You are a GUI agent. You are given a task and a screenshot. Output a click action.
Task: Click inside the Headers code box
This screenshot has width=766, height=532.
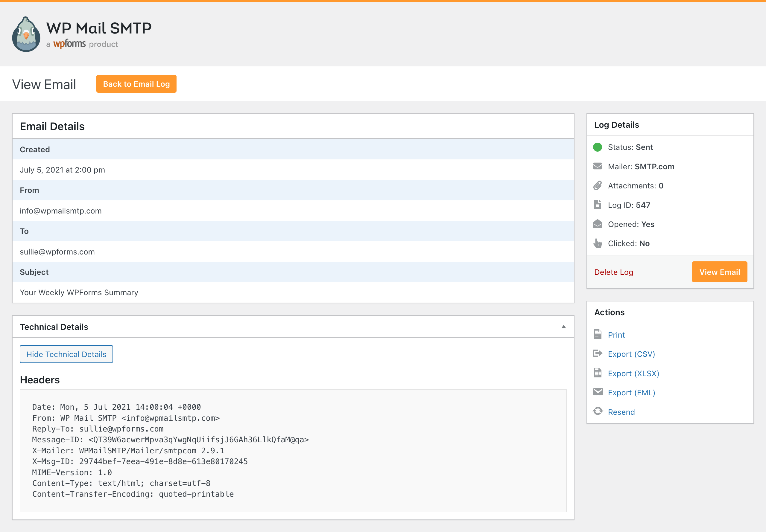pyautogui.click(x=293, y=450)
